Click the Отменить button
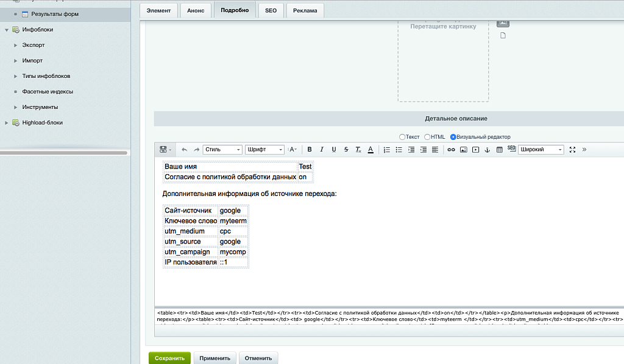Viewport: 624px width, 364px height. point(258,358)
